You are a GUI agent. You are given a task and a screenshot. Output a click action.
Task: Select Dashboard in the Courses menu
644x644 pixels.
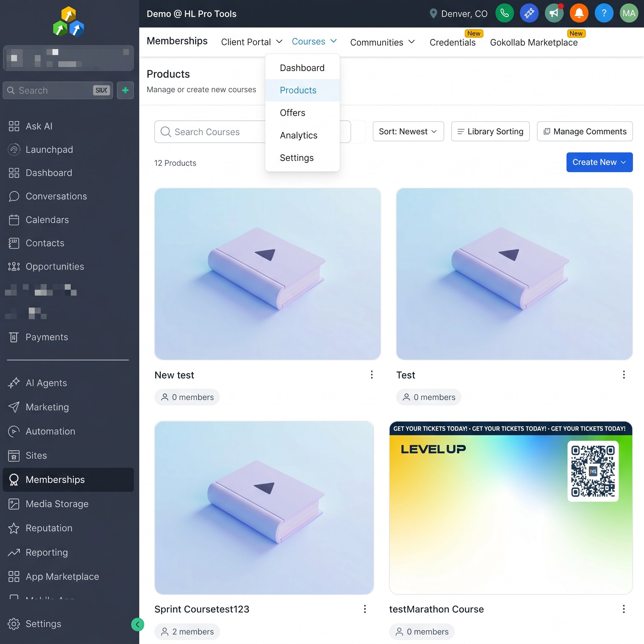[x=302, y=68]
